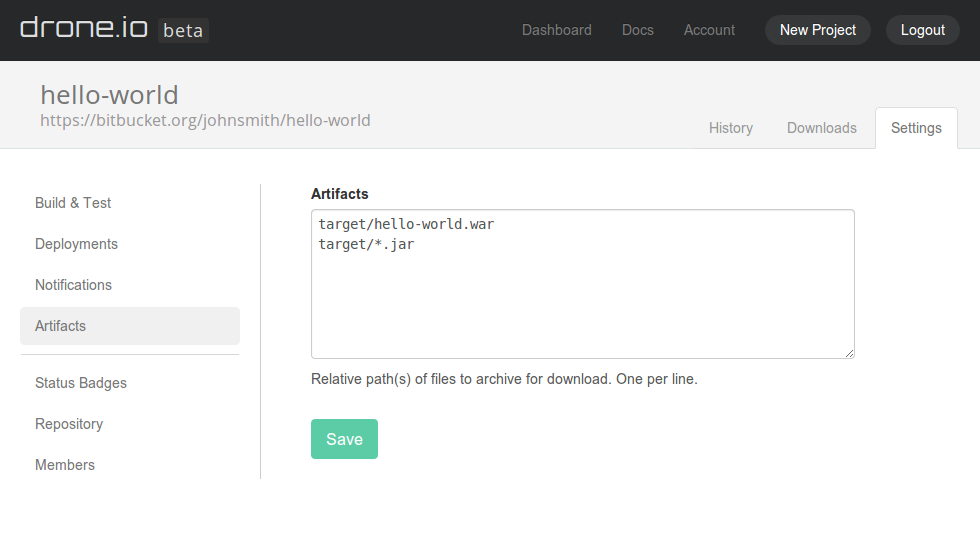Open Build & Test settings
The image size is (980, 557).
[73, 203]
